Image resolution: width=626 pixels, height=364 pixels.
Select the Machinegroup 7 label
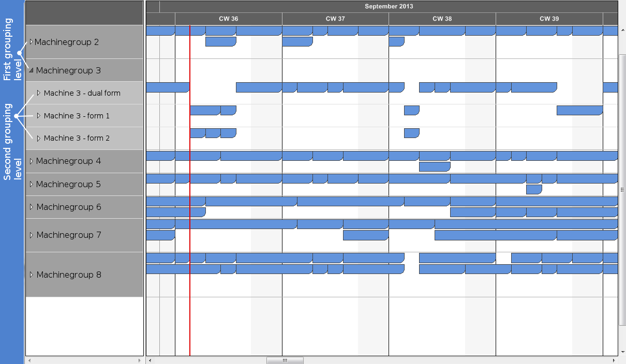coord(69,235)
